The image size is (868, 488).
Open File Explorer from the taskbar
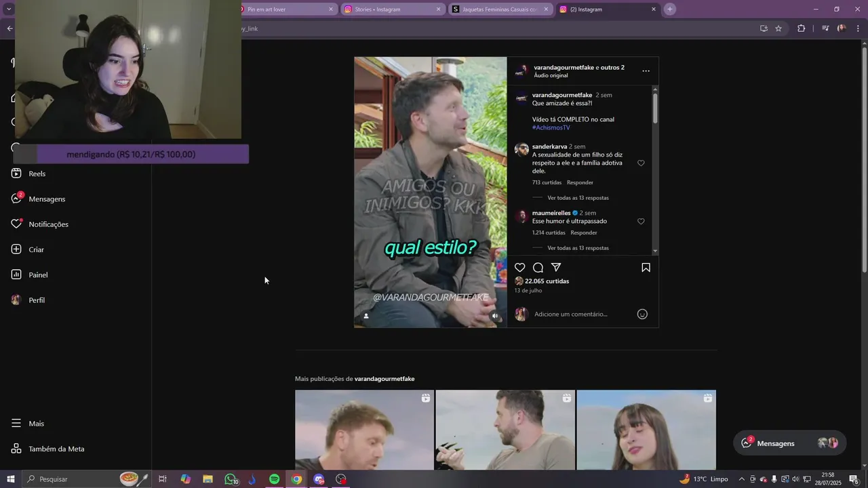pyautogui.click(x=208, y=479)
